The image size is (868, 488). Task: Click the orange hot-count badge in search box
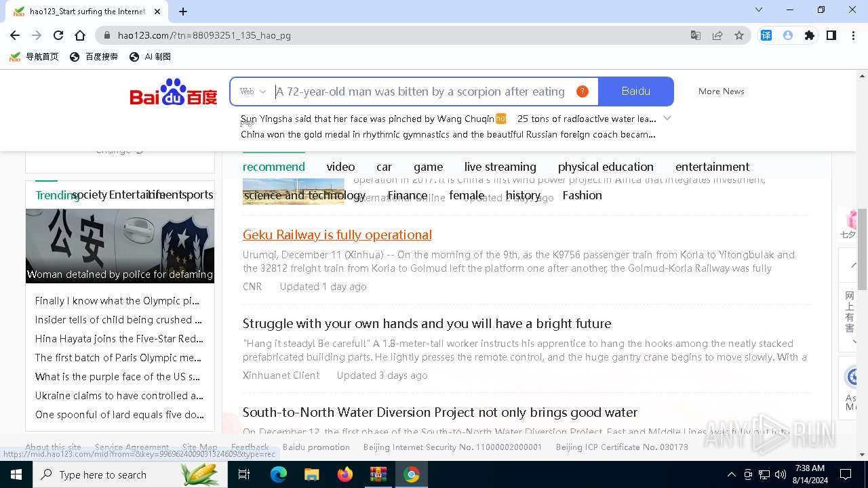(582, 91)
